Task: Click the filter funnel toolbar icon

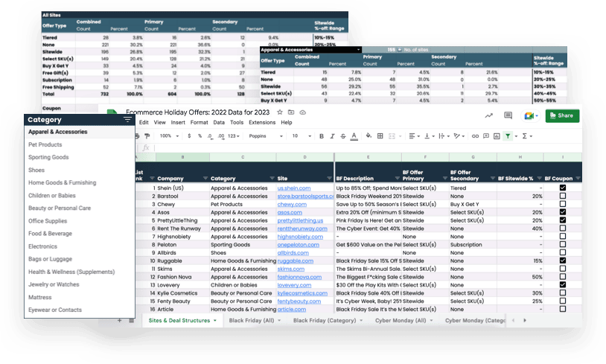Action: [508, 136]
